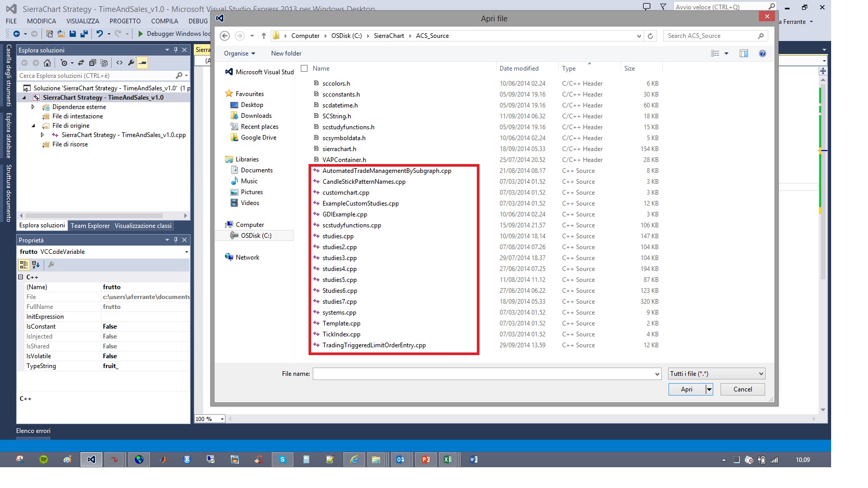Click the New Project toolbar icon
The height and width of the screenshot is (488, 868).
click(x=49, y=34)
